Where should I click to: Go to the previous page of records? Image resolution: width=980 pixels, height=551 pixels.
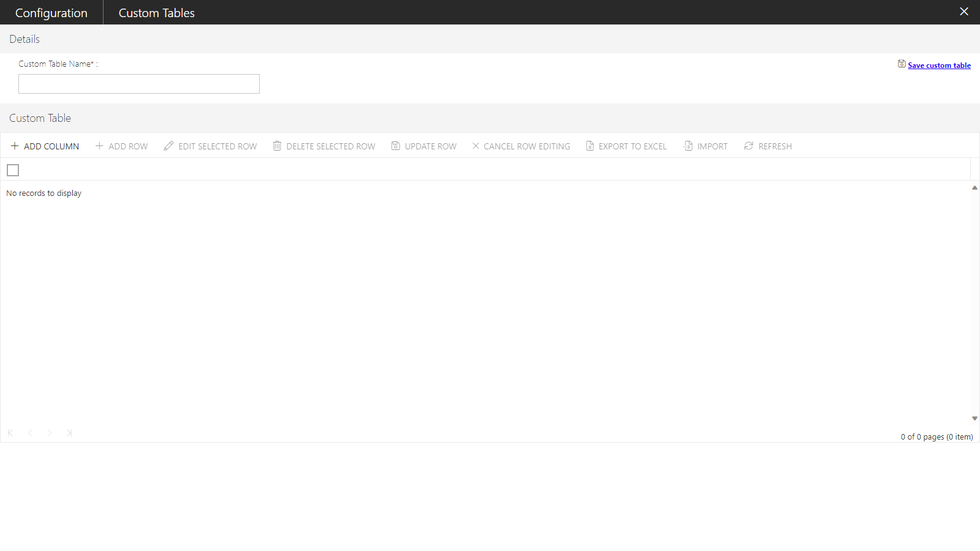pos(30,433)
